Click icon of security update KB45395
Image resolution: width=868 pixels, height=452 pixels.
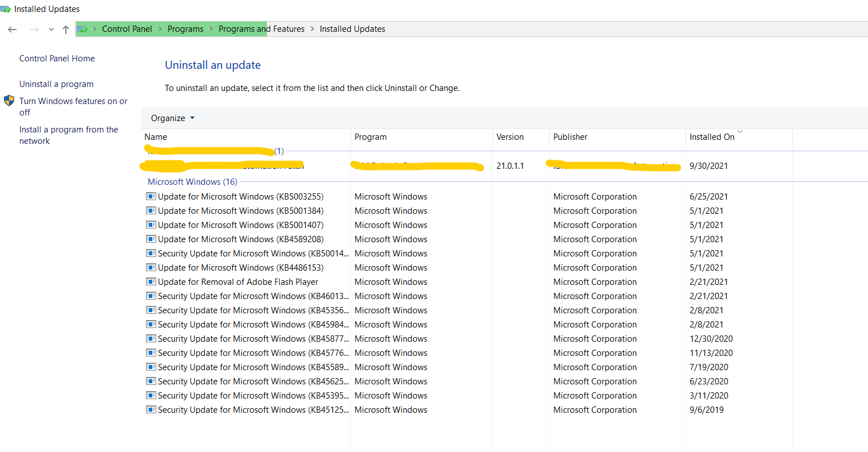(x=151, y=396)
